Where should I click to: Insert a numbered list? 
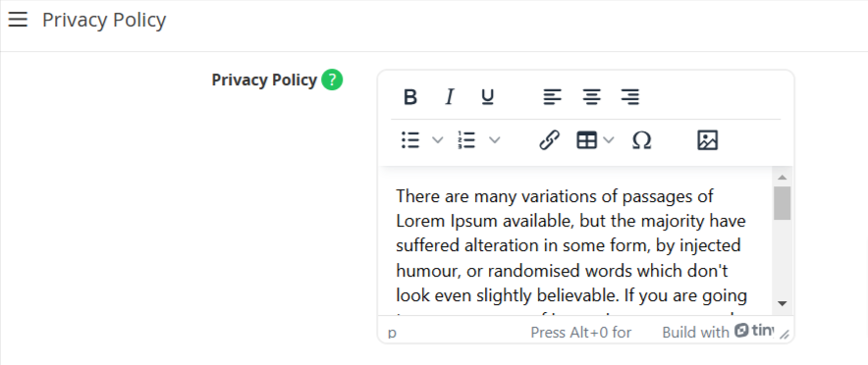(466, 140)
